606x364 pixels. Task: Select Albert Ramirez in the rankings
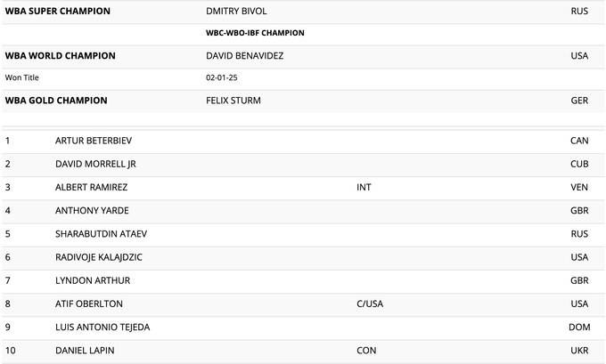click(x=92, y=187)
